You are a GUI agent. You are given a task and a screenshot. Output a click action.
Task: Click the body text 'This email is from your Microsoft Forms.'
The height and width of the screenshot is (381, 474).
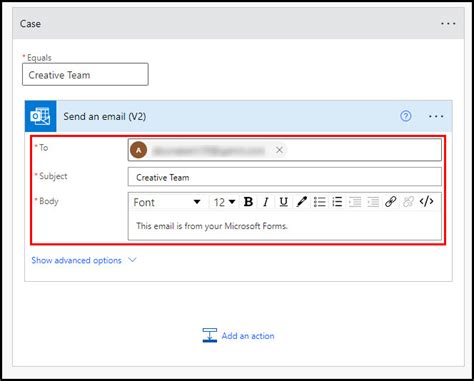[212, 226]
